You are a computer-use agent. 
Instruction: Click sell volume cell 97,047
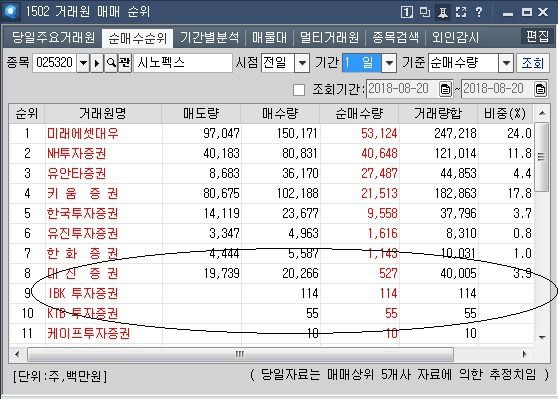[x=221, y=133]
